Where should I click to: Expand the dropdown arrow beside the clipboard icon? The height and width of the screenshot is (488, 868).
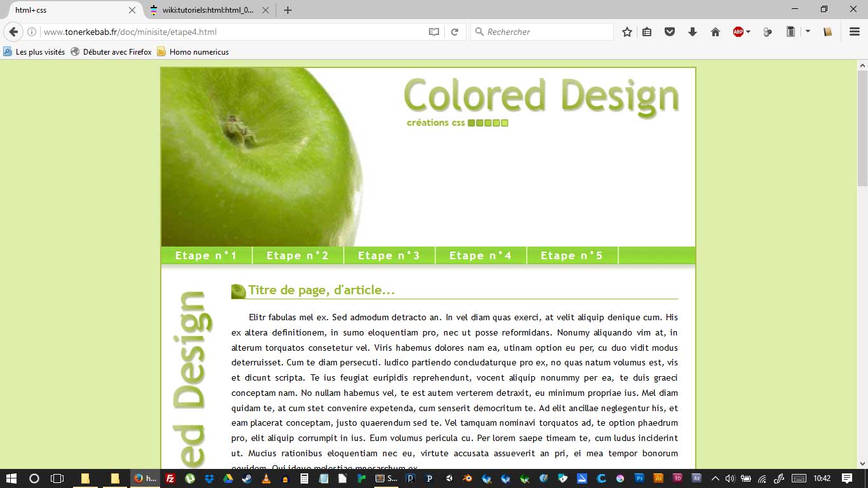808,31
